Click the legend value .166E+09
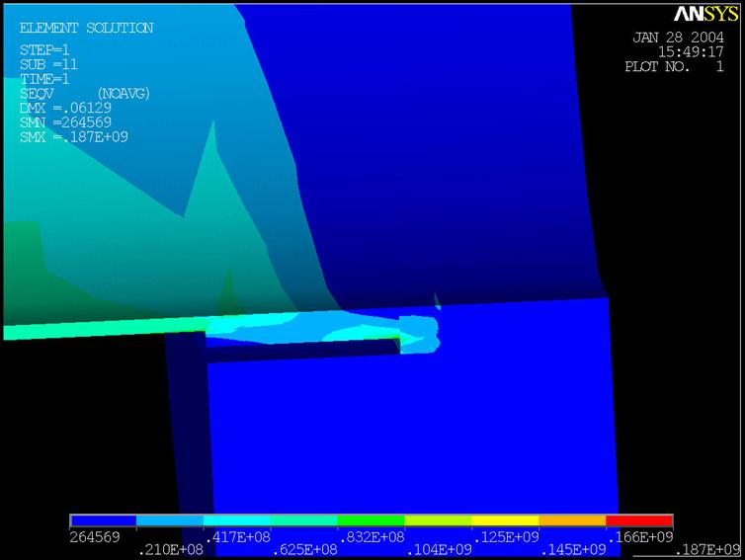Viewport: 745px width, 560px height. 639,537
